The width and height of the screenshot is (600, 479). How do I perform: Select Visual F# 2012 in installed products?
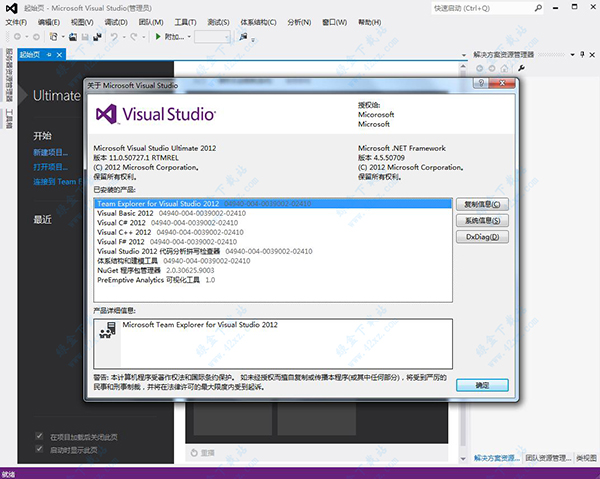tap(273, 242)
